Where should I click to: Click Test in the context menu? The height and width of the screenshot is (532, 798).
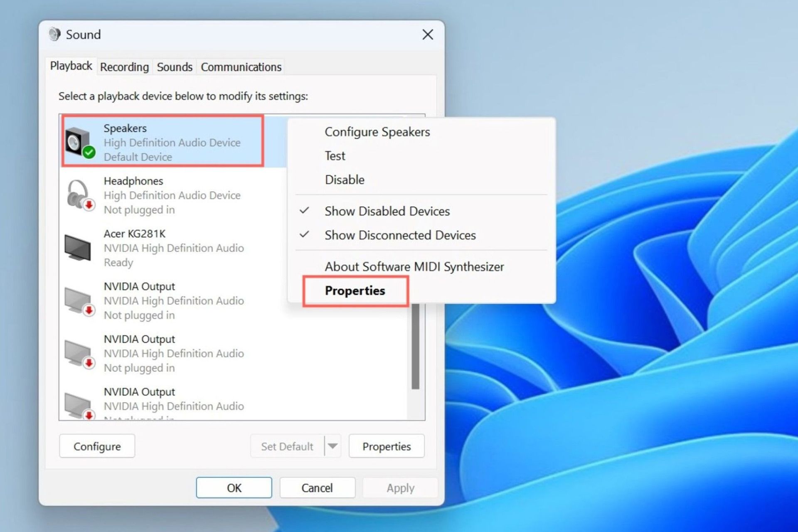coord(335,155)
